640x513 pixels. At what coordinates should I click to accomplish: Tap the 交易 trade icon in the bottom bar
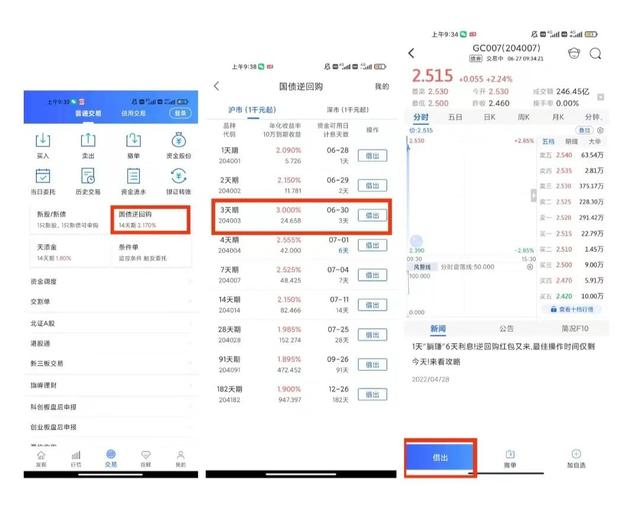[x=111, y=454]
